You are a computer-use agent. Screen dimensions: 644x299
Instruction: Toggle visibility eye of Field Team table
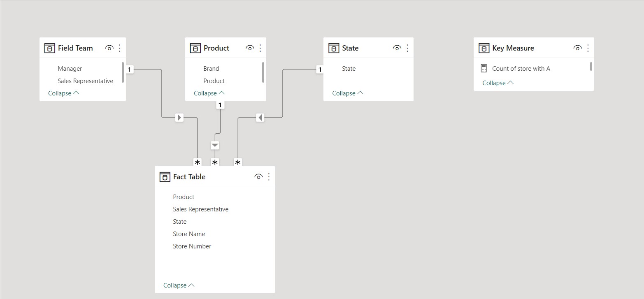tap(109, 48)
